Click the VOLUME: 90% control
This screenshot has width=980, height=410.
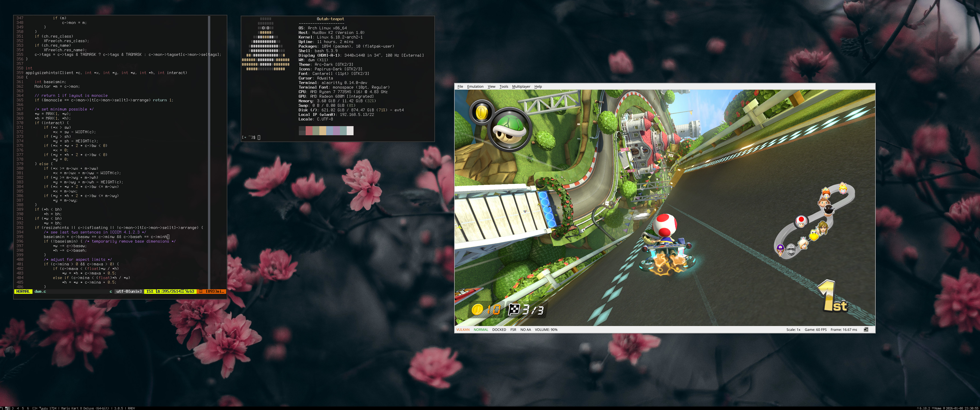pyautogui.click(x=546, y=330)
